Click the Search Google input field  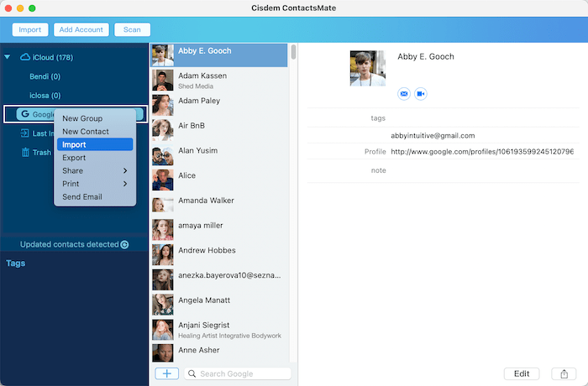click(x=238, y=373)
